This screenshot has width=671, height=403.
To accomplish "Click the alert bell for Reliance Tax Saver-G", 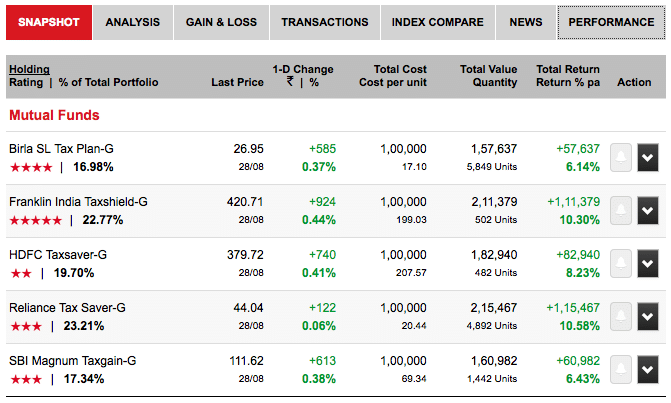I will (621, 317).
